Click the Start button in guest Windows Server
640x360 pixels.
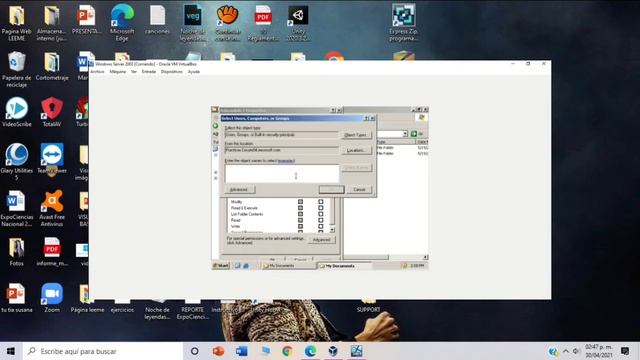pyautogui.click(x=221, y=266)
